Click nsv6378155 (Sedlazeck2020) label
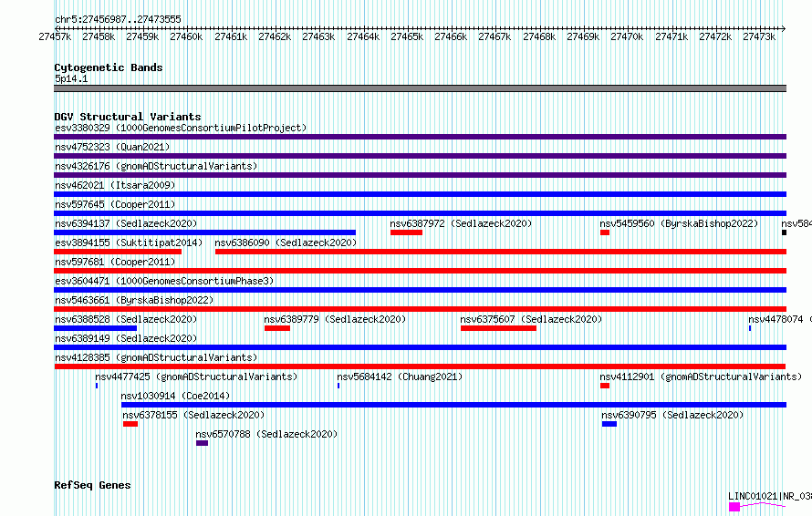The width and height of the screenshot is (812, 516). pyautogui.click(x=193, y=415)
